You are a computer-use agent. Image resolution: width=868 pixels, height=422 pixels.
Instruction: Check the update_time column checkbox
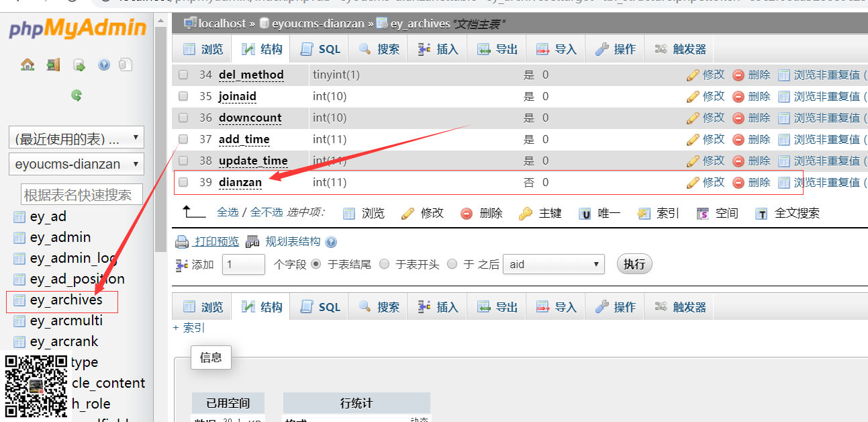point(183,161)
